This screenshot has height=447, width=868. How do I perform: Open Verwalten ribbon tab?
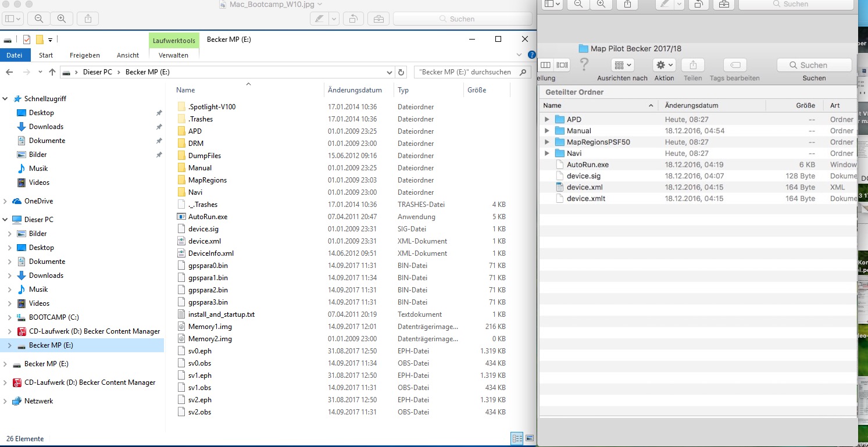(174, 55)
